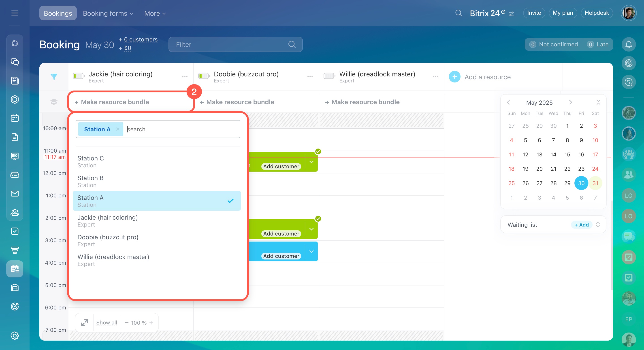Expand the More menu dropdown

155,13
